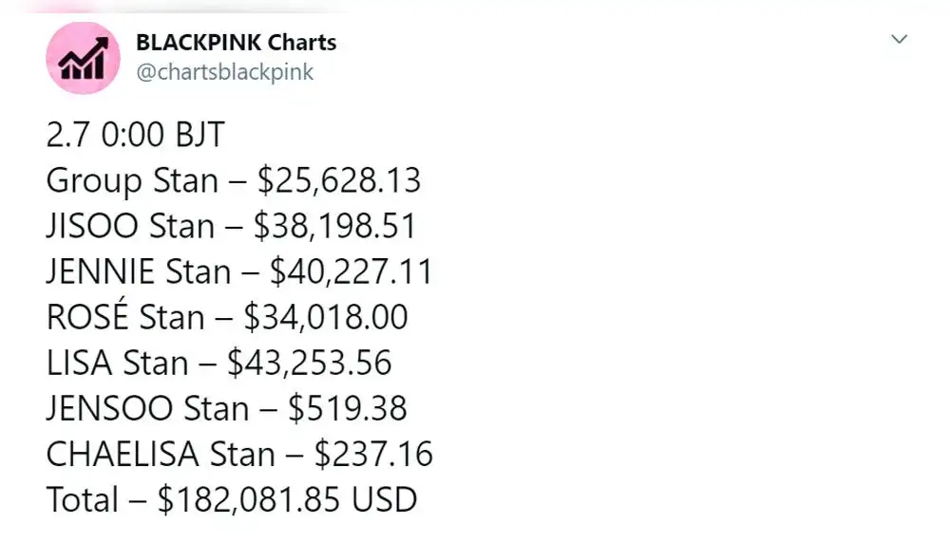
Task: Select the line showing Group Stan total
Action: click(x=235, y=180)
